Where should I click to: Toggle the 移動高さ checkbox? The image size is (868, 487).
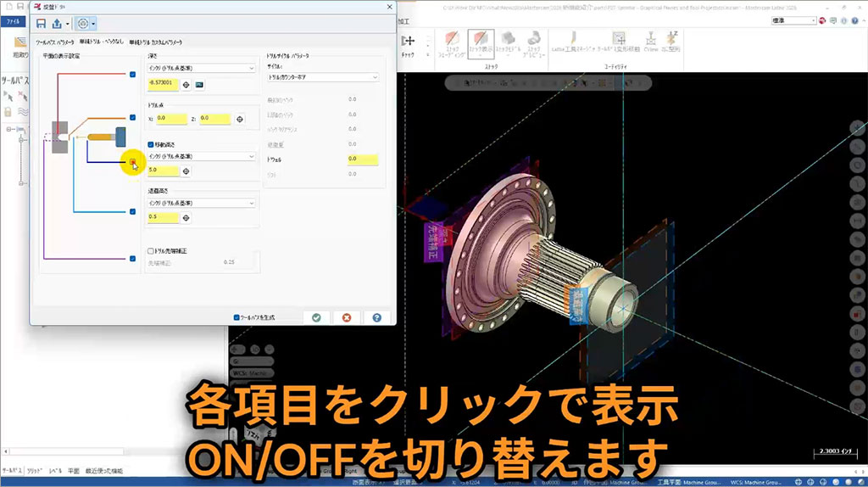(x=152, y=144)
